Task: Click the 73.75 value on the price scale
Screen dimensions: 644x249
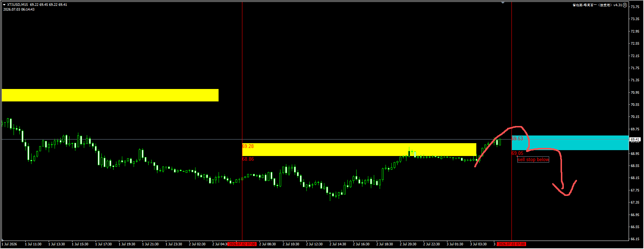Action: click(635, 7)
